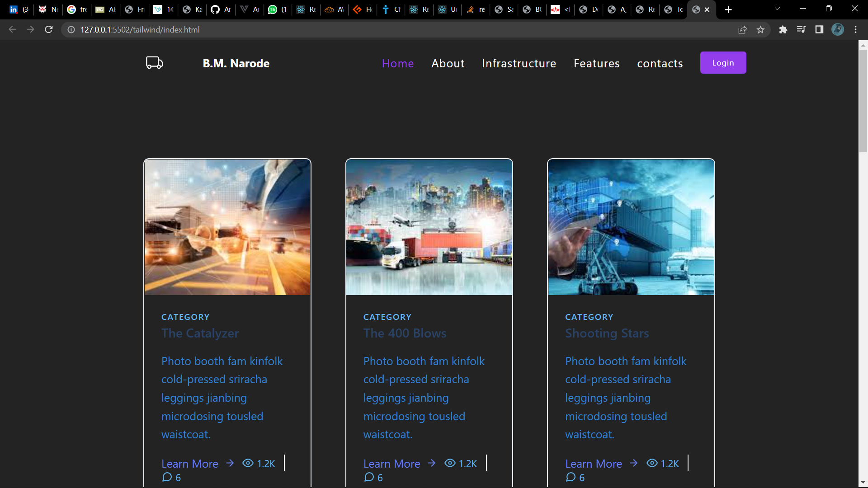Screen dimensions: 868x488
Task: Click Learn More on Shooting Stars card
Action: click(593, 464)
